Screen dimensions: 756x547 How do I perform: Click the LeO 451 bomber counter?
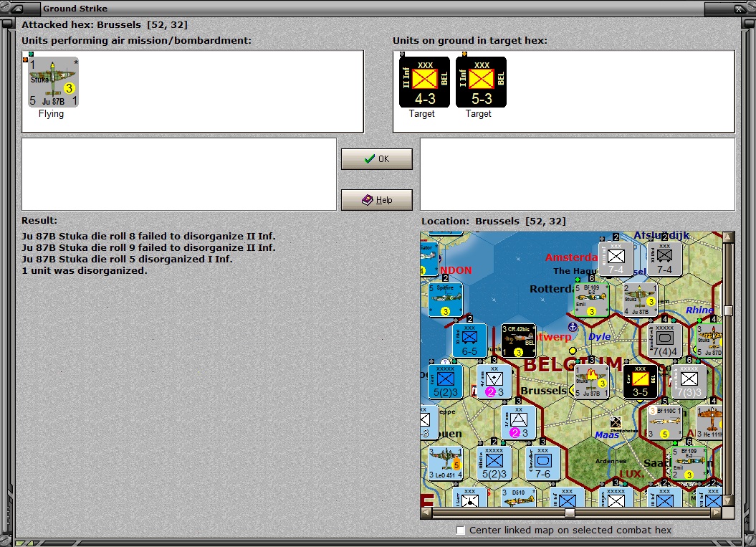pyautogui.click(x=445, y=463)
